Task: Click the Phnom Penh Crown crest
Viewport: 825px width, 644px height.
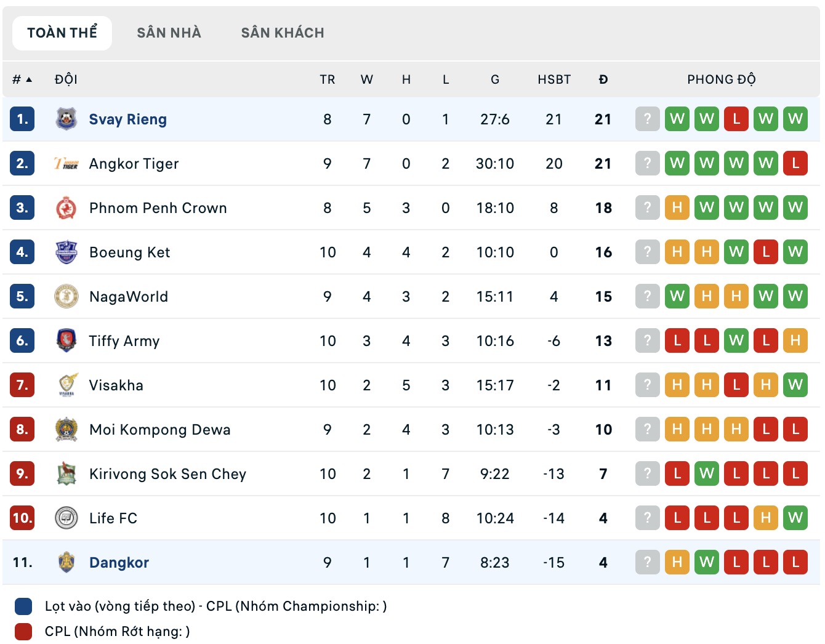Action: (x=66, y=208)
